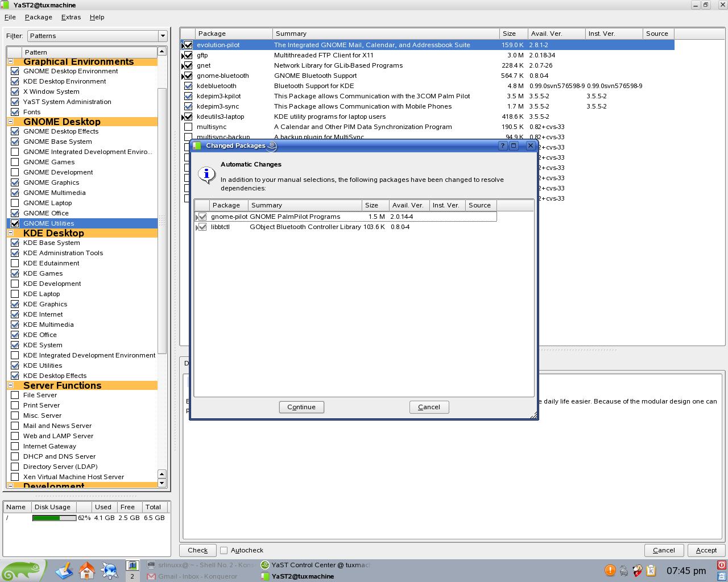
Task: Uncheck GNOME Desktop Environment pattern
Action: [15, 71]
